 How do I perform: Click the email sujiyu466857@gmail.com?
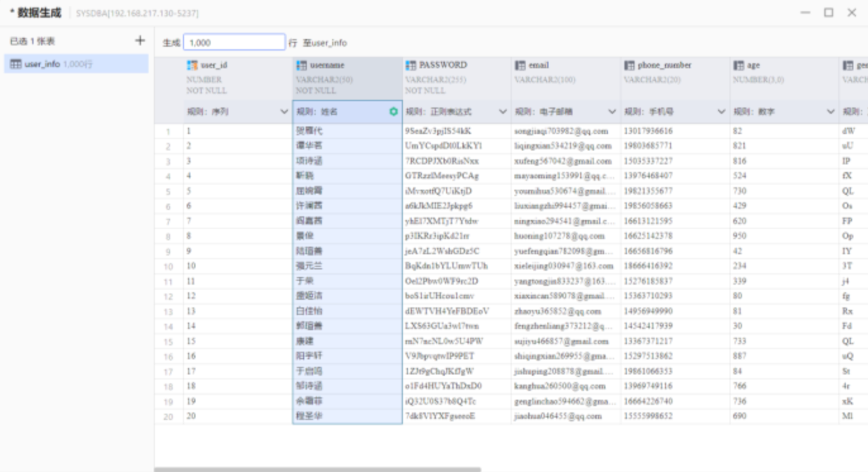[561, 341]
